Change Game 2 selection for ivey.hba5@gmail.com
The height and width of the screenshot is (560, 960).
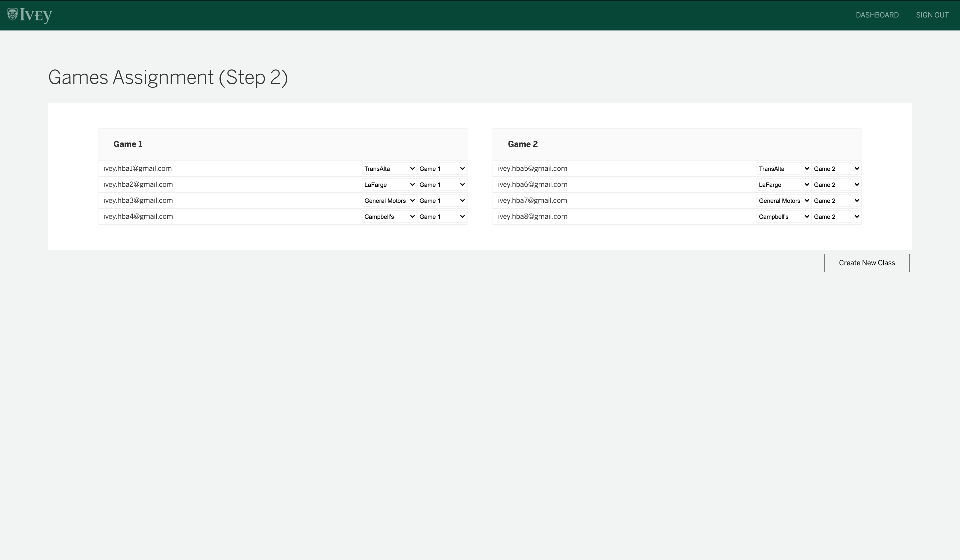click(x=836, y=169)
